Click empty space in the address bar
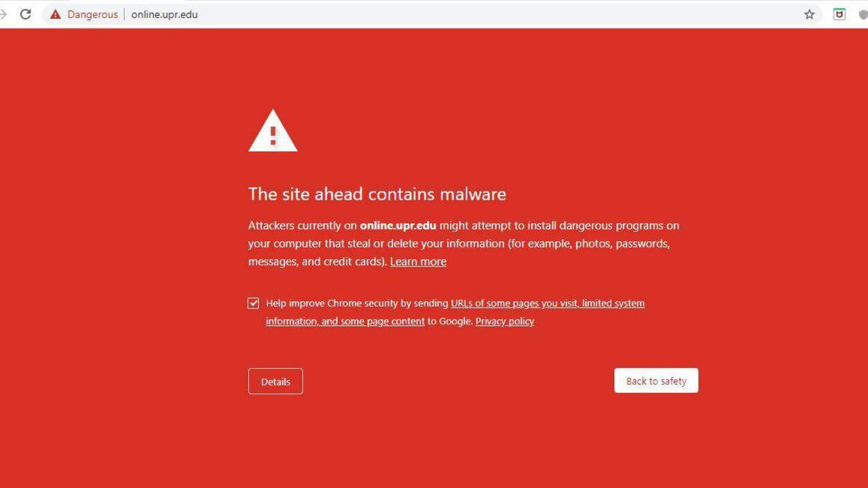This screenshot has height=488, width=868. click(x=485, y=14)
